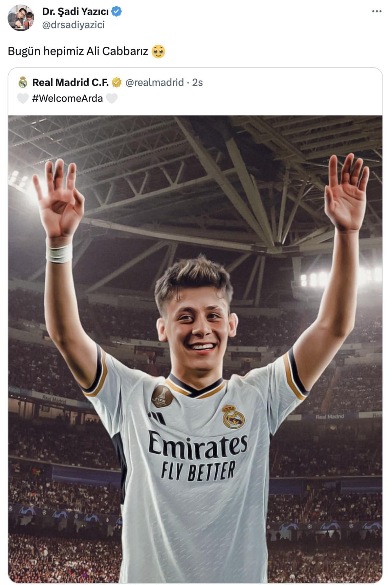Click the tweet text Bugün hepimiz Ali Cabbarız
Screen dimensions: 392x585
[x=78, y=51]
